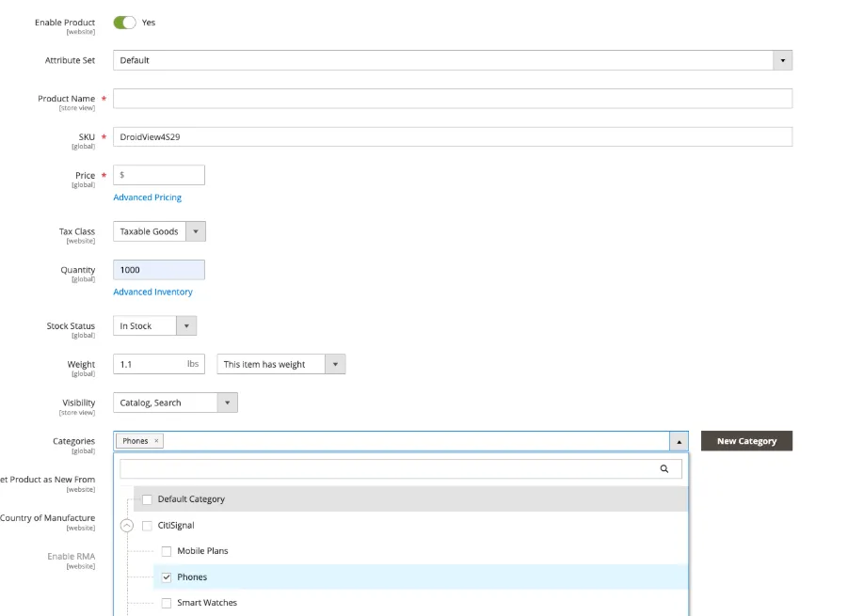Click the magnifier icon in category search
This screenshot has width=848, height=616.
(x=664, y=469)
